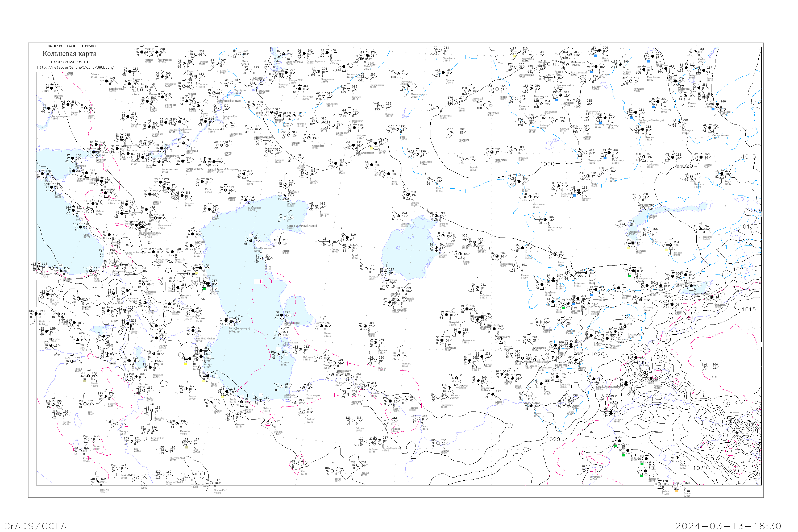Click the Полтава station circle marker
The image size is (798, 532).
[52, 88]
